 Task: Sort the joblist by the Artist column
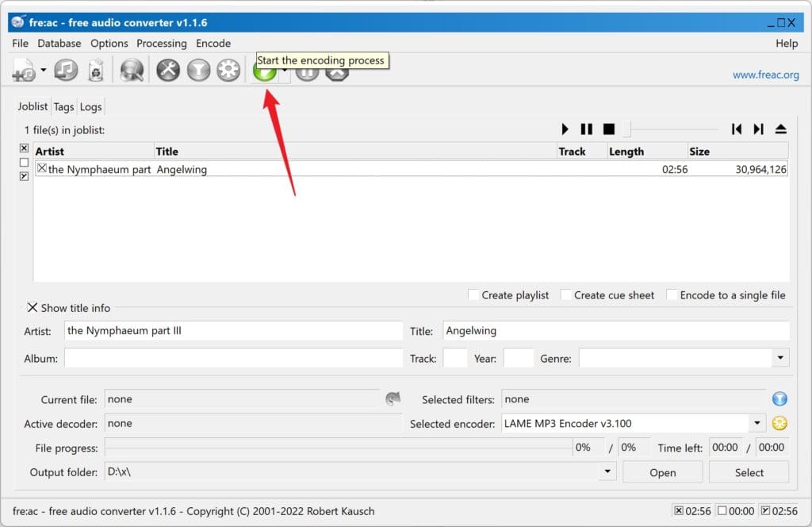tap(94, 152)
